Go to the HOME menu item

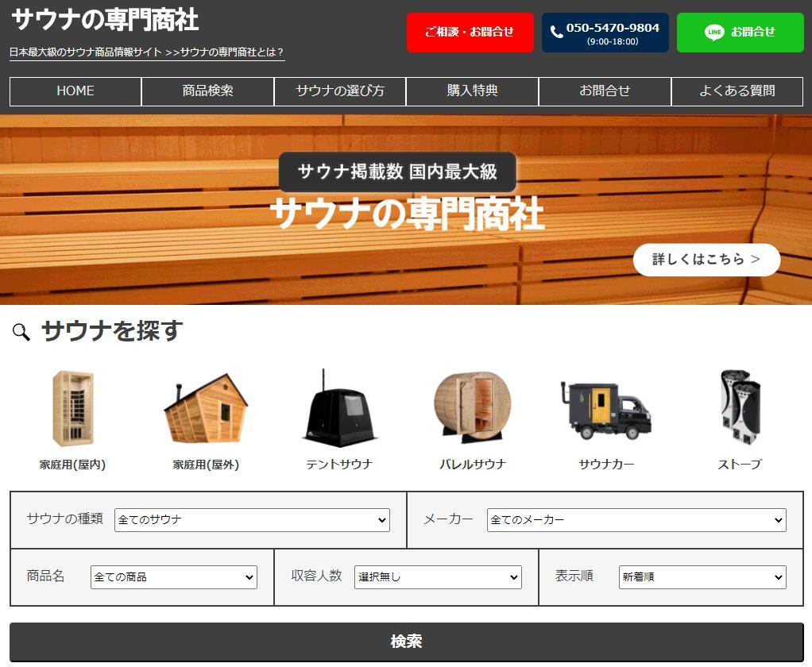click(75, 91)
